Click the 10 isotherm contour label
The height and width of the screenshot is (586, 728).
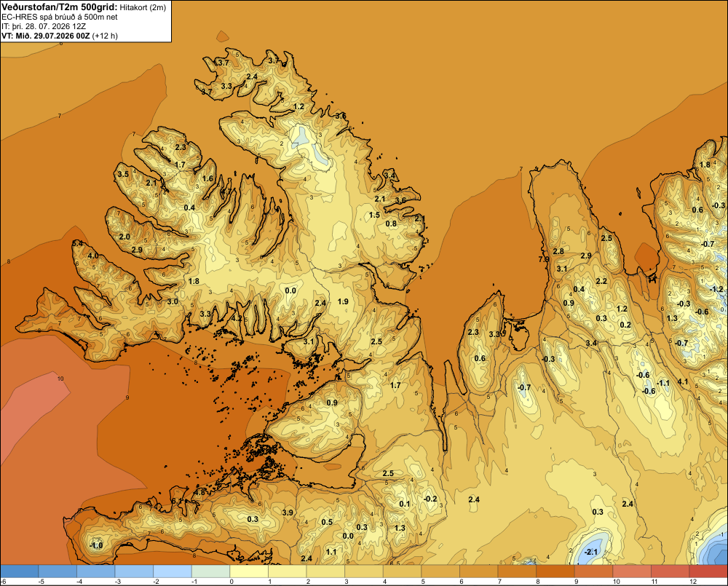pyautogui.click(x=60, y=379)
